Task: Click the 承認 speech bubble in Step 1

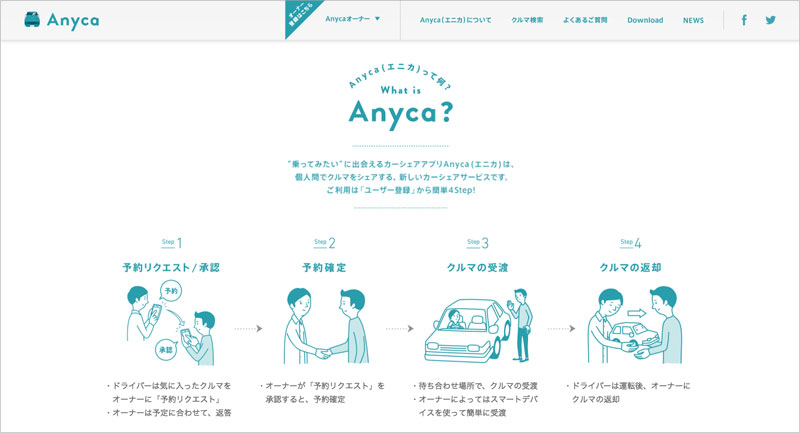Action: coord(166,350)
